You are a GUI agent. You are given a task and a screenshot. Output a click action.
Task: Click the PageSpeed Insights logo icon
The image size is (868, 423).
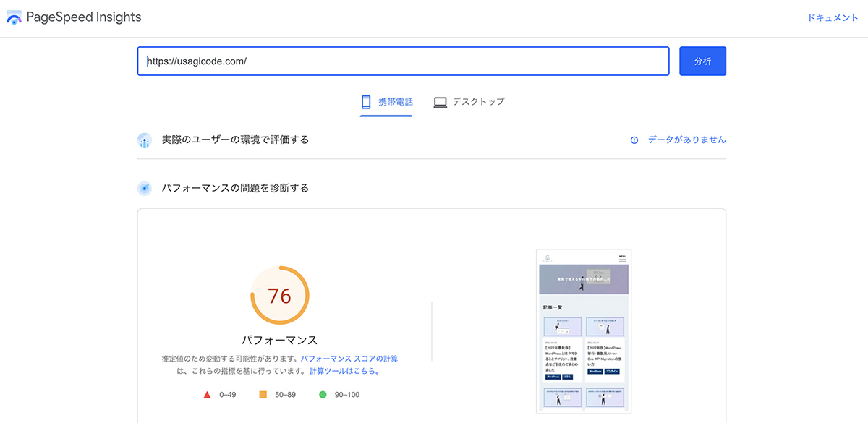click(13, 17)
